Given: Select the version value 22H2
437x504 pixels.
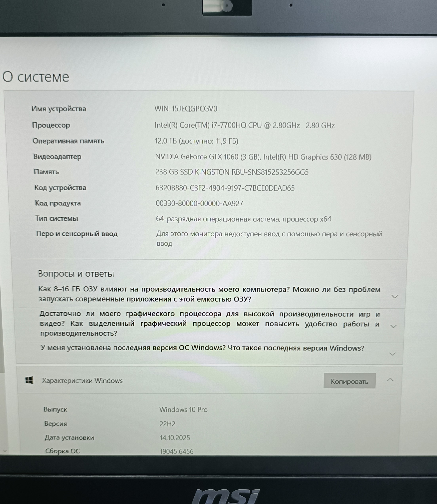Looking at the screenshot, I should (167, 424).
